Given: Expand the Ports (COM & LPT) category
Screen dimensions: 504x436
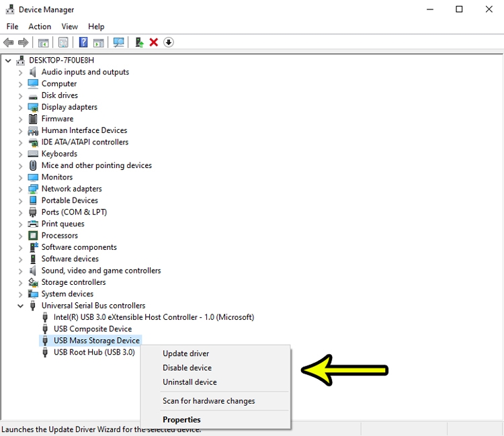Looking at the screenshot, I should point(20,213).
